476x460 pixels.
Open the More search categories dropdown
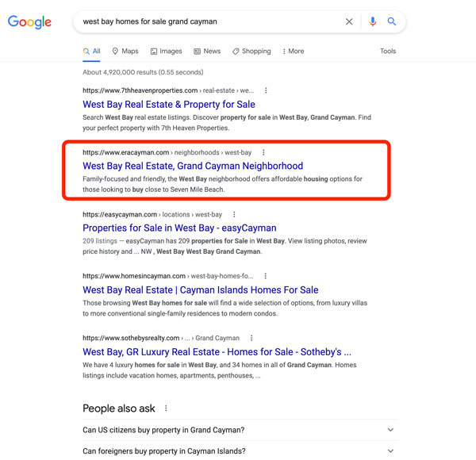(293, 52)
